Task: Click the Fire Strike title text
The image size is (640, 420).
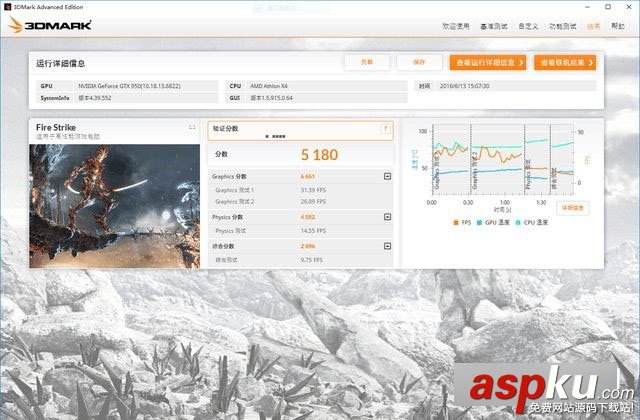Action: coord(56,127)
